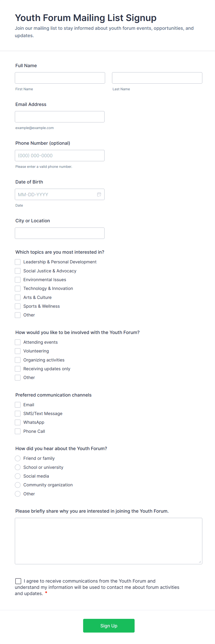Enable Email as a communication channel
Viewport: 215px width, 644px height.
pyautogui.click(x=18, y=404)
